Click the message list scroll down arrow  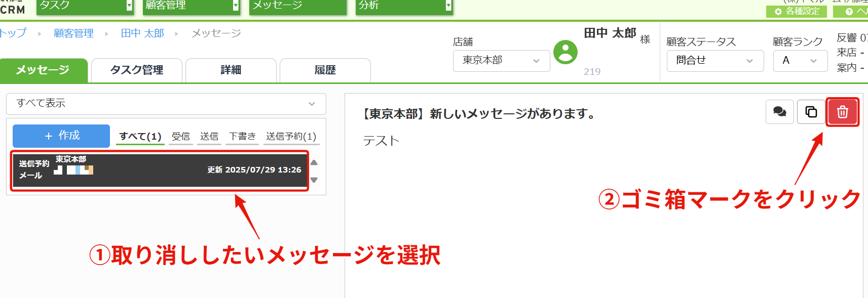click(314, 180)
